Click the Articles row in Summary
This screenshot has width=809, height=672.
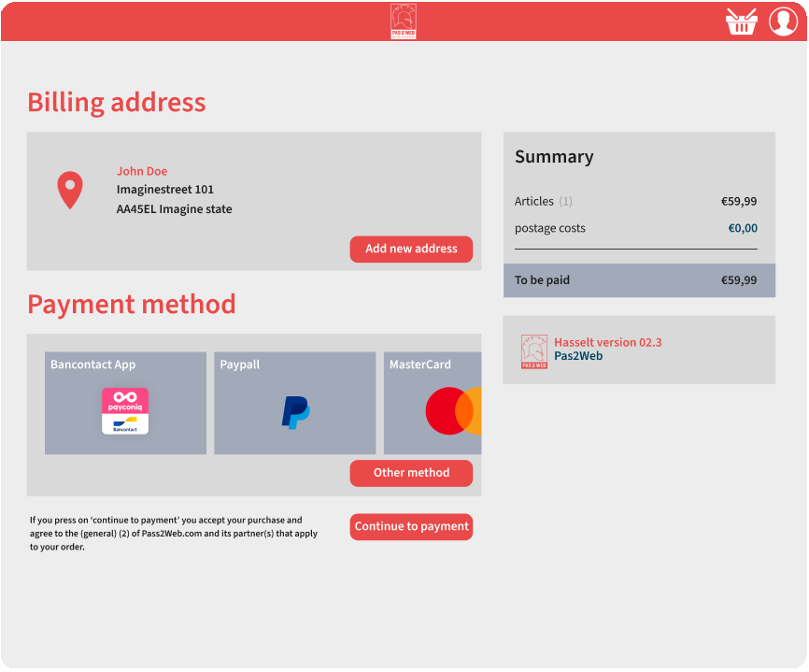(x=635, y=201)
